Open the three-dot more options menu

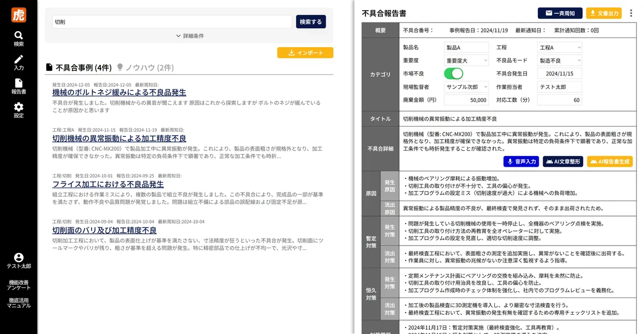(631, 13)
